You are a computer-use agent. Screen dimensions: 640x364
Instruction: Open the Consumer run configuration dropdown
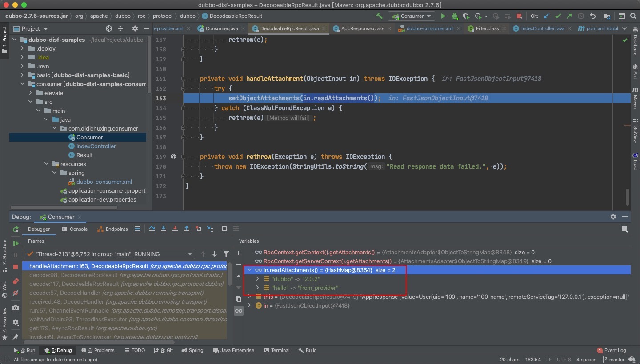click(x=412, y=16)
